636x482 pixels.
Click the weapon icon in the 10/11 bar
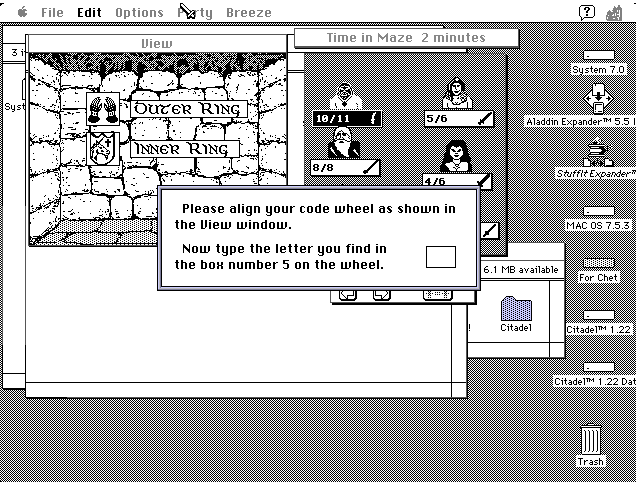[374, 118]
